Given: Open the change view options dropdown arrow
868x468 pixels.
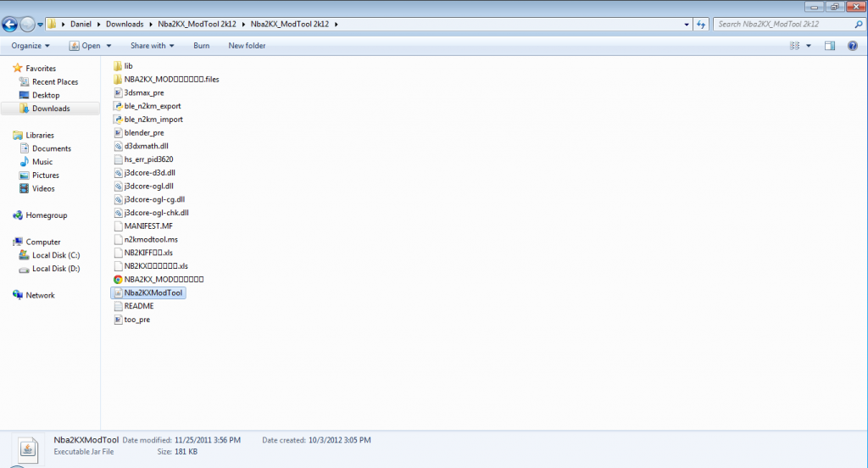Looking at the screenshot, I should [x=809, y=46].
